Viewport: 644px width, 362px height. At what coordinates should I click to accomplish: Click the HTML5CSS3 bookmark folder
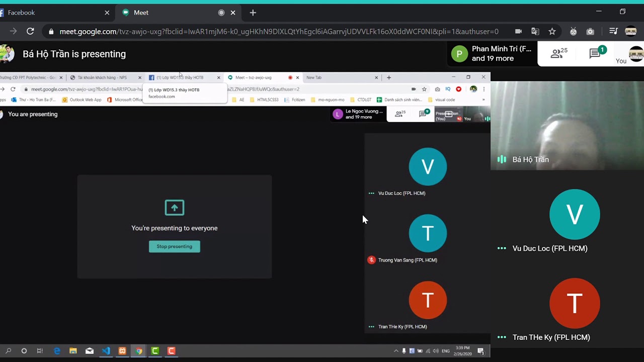pos(264,100)
